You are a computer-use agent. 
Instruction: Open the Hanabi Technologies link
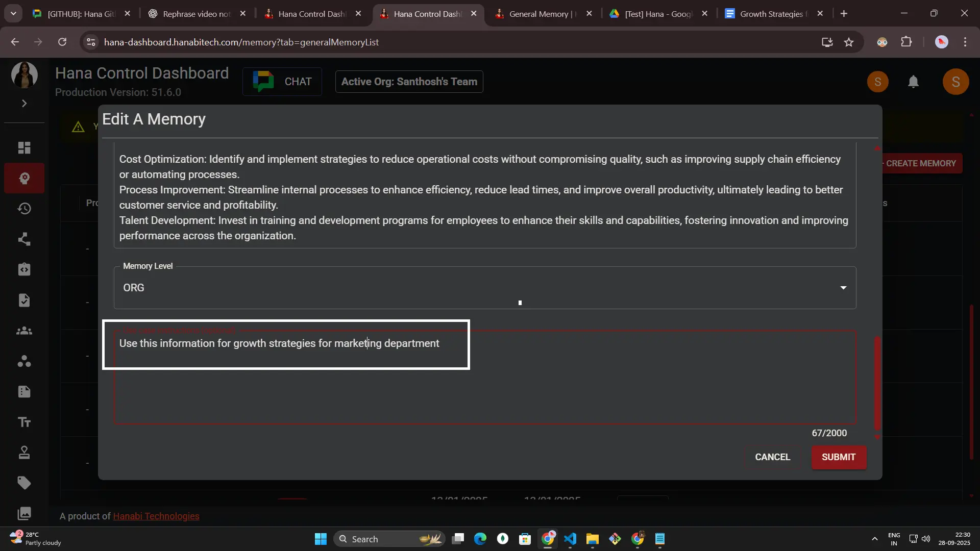coord(156,516)
